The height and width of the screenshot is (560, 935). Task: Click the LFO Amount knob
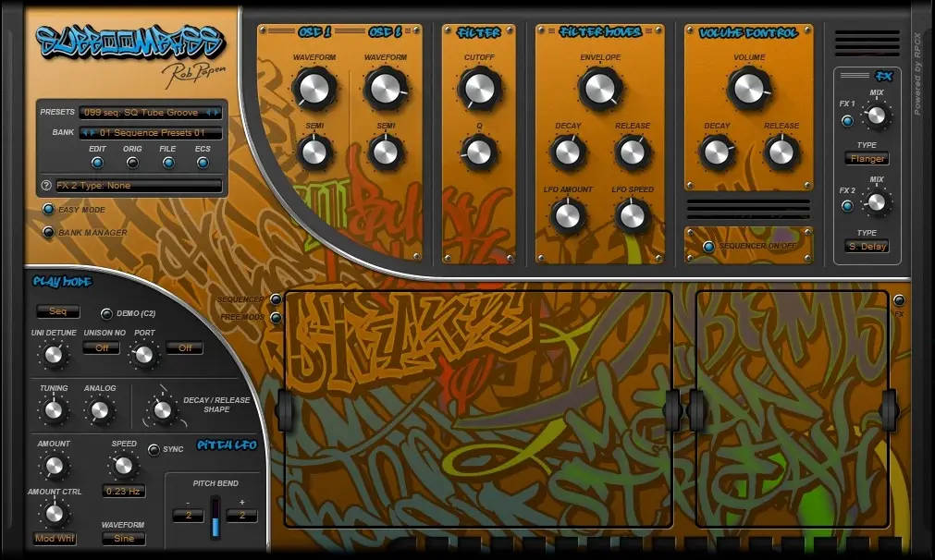[x=568, y=215]
